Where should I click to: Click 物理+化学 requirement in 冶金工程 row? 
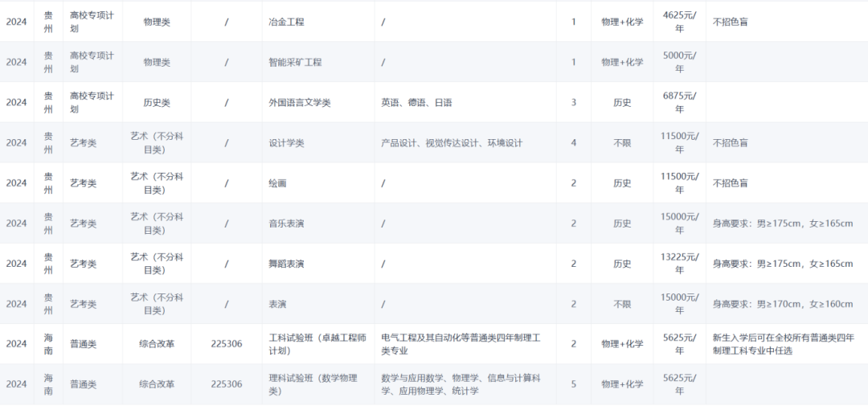(x=622, y=23)
